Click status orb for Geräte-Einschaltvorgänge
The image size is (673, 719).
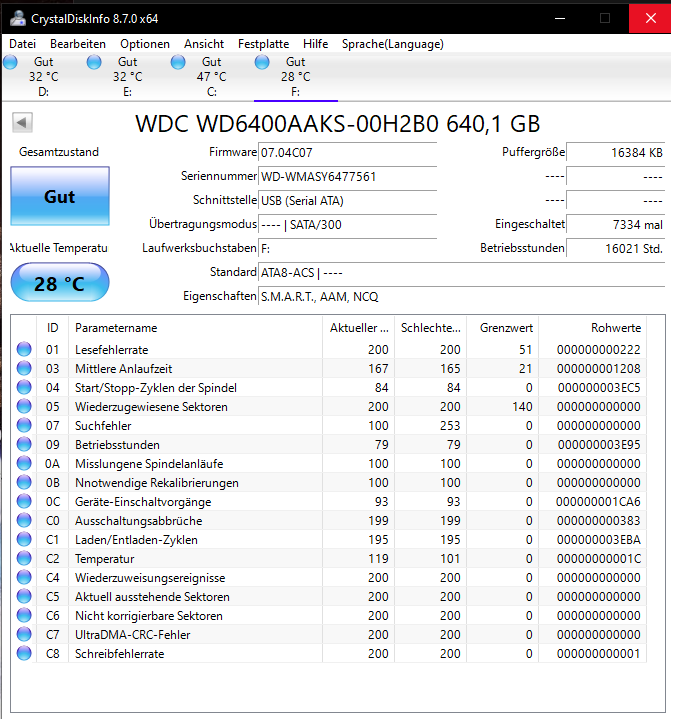pyautogui.click(x=24, y=502)
